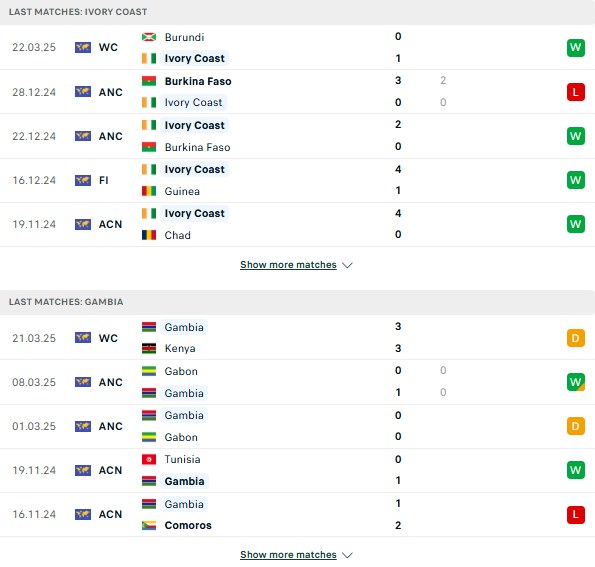Click the red L badge on 28.12.24 match
This screenshot has width=595, height=567.
click(575, 92)
